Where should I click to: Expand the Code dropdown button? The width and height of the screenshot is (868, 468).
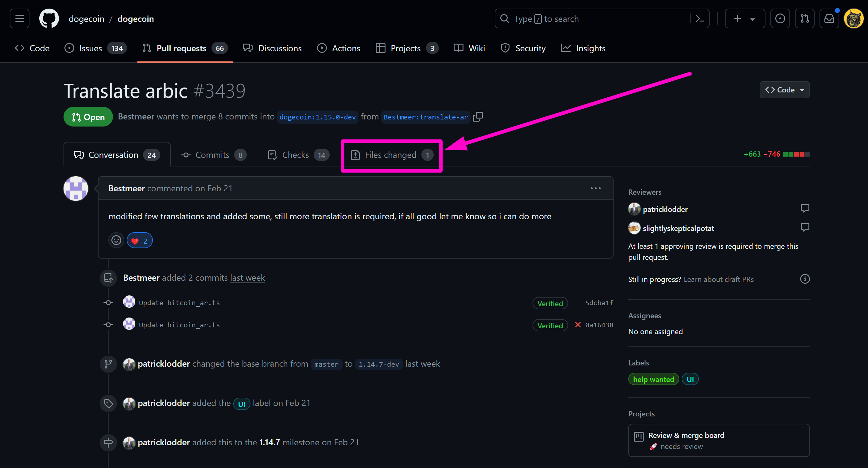[785, 90]
